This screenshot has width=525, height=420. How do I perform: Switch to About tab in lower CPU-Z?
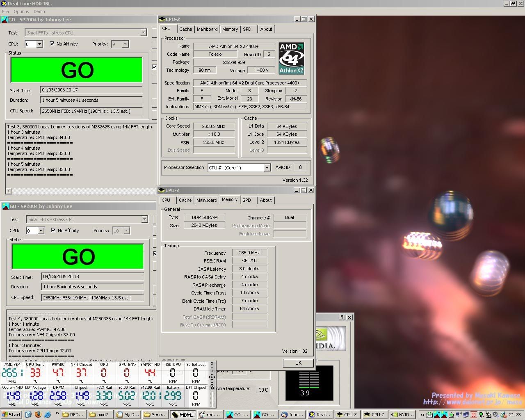tap(266, 200)
